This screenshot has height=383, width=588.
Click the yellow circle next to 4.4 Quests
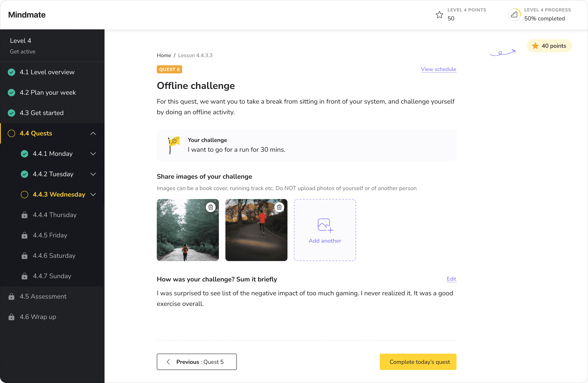[x=11, y=133]
